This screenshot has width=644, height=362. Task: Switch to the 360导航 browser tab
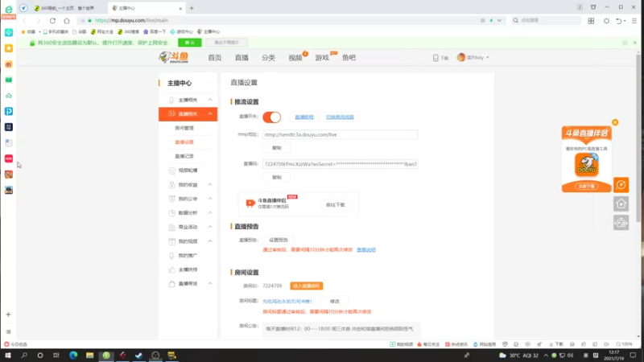click(68, 8)
